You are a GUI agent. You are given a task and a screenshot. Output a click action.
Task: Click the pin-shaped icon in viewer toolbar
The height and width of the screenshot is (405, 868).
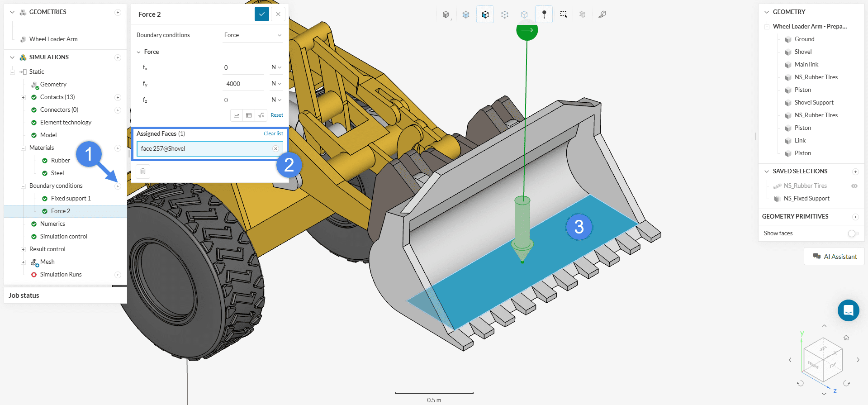pyautogui.click(x=544, y=14)
